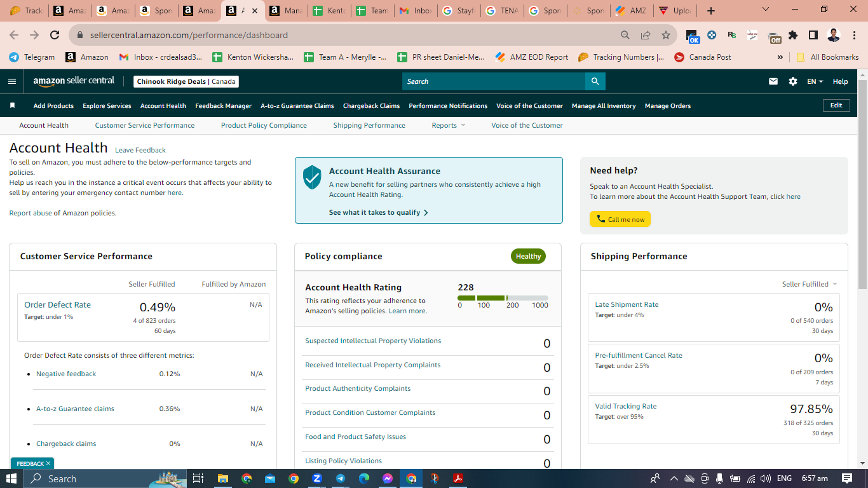The width and height of the screenshot is (868, 488).
Task: Reload the page with the browser refresh icon
Action: click(x=55, y=35)
